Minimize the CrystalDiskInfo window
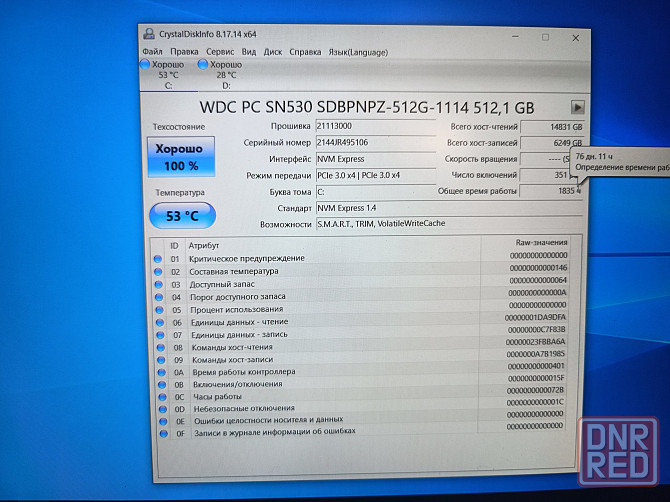Image resolution: width=670 pixels, height=502 pixels. click(x=515, y=37)
